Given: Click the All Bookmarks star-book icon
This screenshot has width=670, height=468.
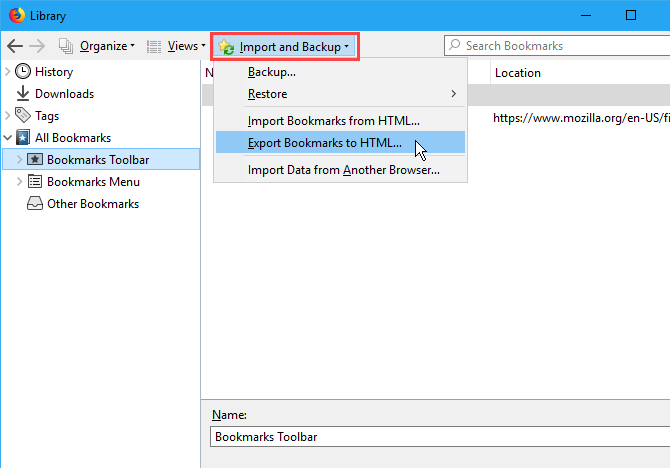Looking at the screenshot, I should (x=23, y=138).
